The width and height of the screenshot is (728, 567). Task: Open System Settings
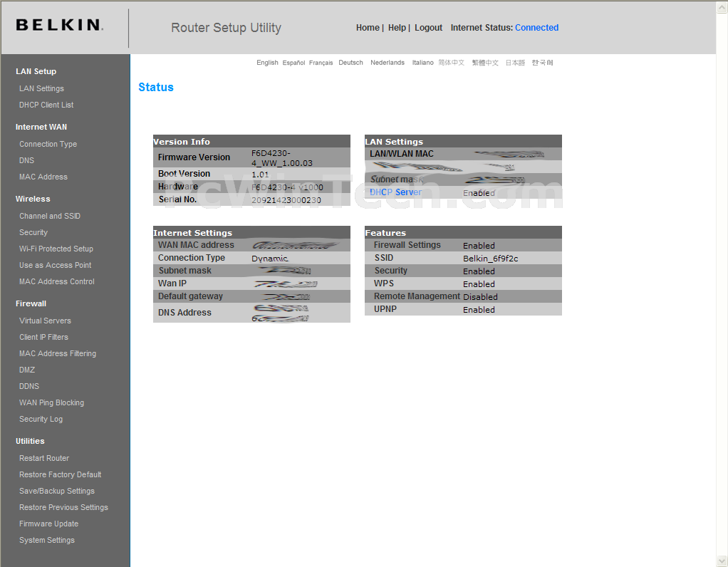pyautogui.click(x=47, y=541)
